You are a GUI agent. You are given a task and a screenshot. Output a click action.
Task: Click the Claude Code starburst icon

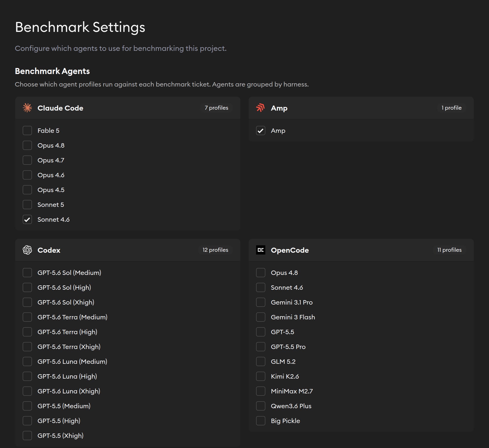[x=27, y=108]
